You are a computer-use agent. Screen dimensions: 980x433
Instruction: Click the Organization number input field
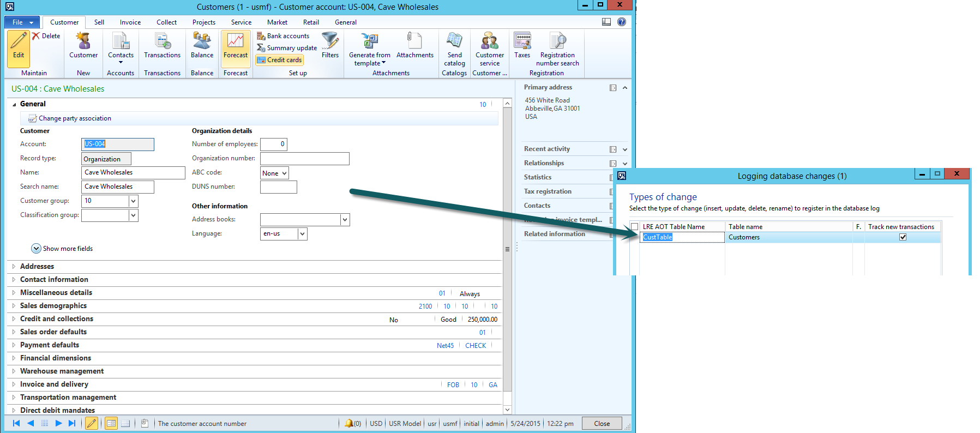pos(304,159)
